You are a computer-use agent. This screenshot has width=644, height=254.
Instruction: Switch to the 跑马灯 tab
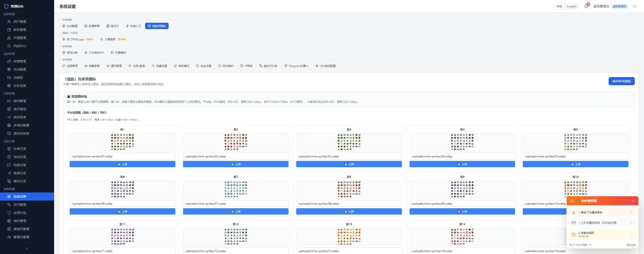[113, 26]
